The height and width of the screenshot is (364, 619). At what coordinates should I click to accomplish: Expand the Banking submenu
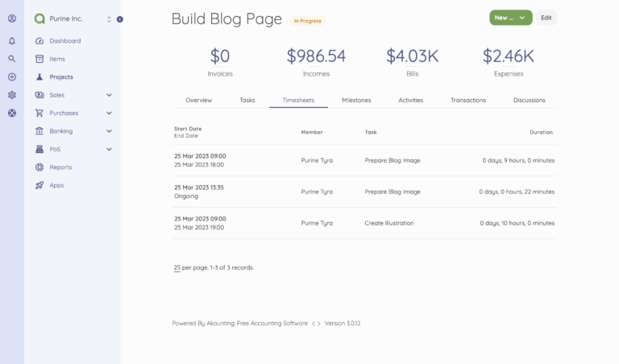[x=109, y=131]
